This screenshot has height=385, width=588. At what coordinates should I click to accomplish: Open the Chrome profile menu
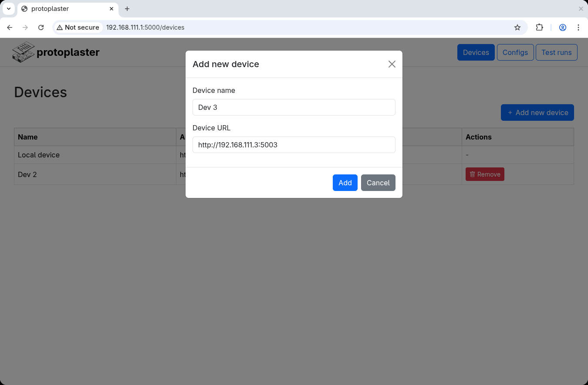point(563,27)
